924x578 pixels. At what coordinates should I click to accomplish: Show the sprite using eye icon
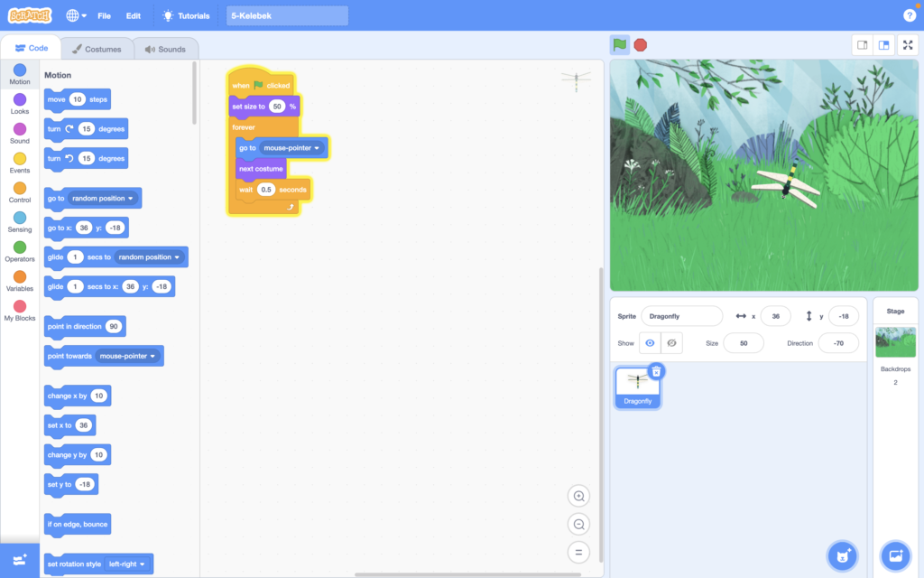pos(650,343)
